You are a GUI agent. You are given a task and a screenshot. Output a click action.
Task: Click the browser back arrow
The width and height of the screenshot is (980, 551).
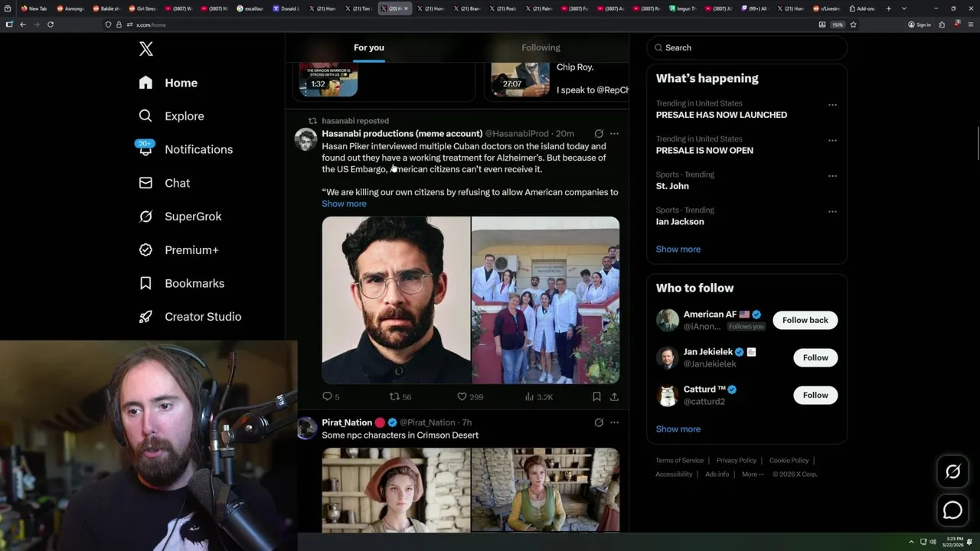pos(22,24)
